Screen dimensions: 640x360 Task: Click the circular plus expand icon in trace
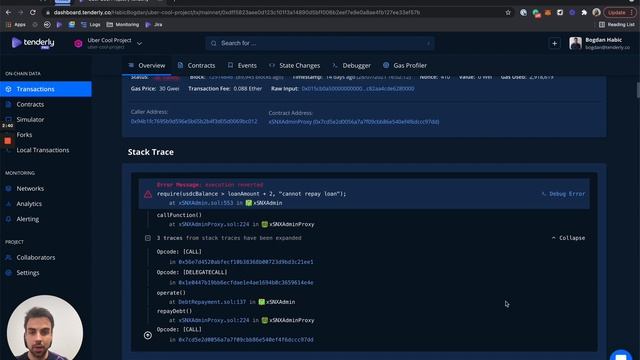pos(148,336)
